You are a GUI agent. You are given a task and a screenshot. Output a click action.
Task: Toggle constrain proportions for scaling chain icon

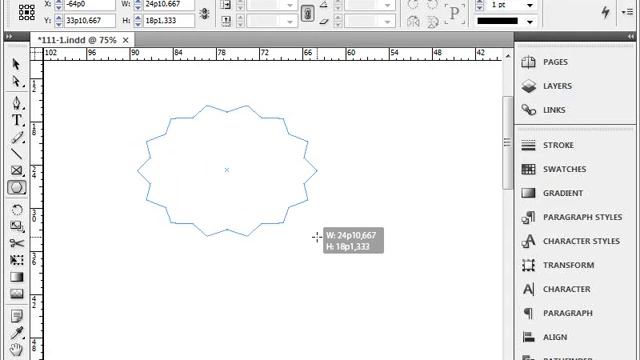pos(307,13)
